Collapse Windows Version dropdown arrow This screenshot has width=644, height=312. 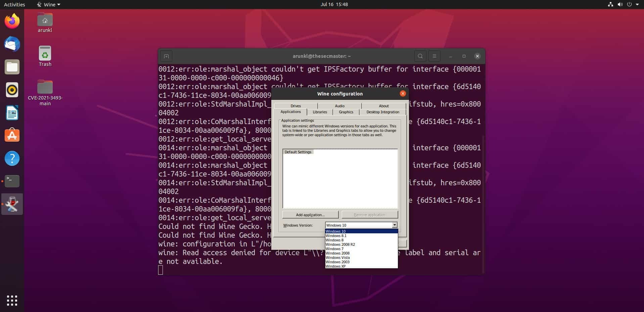point(395,225)
